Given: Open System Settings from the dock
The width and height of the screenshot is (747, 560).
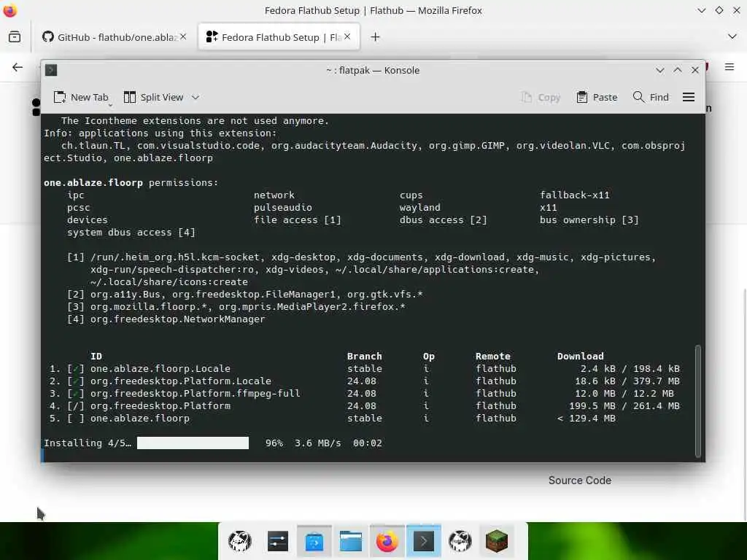Looking at the screenshot, I should [277, 541].
